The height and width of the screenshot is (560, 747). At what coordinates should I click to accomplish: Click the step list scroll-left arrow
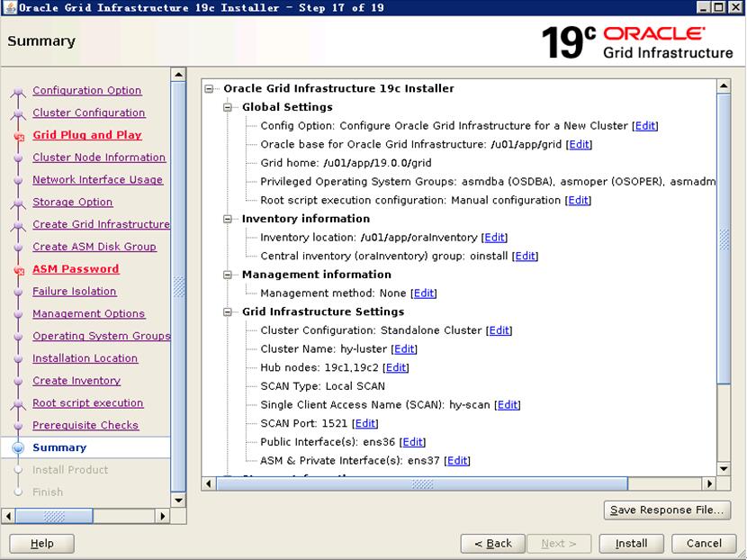coord(8,516)
